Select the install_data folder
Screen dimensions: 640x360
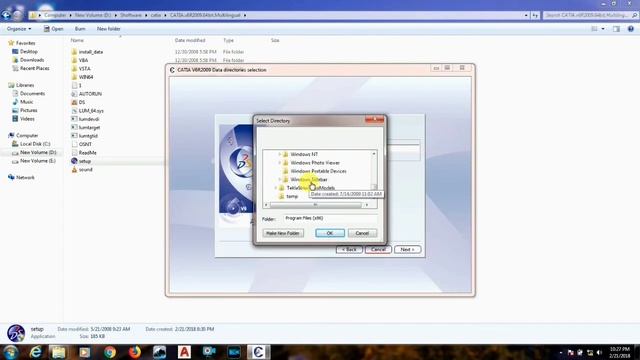click(x=91, y=52)
